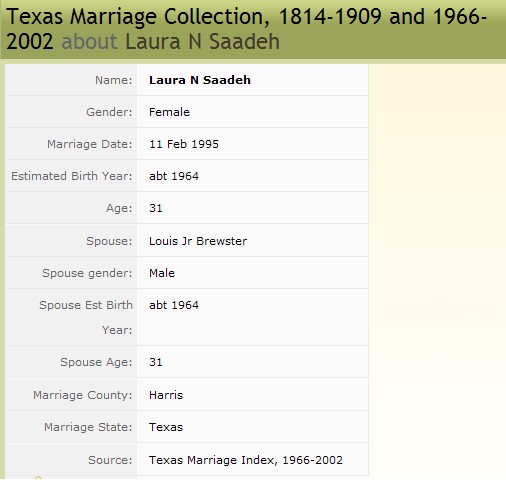This screenshot has height=490, width=506.
Task: Click the Spouse gender value Male
Action: pos(162,273)
